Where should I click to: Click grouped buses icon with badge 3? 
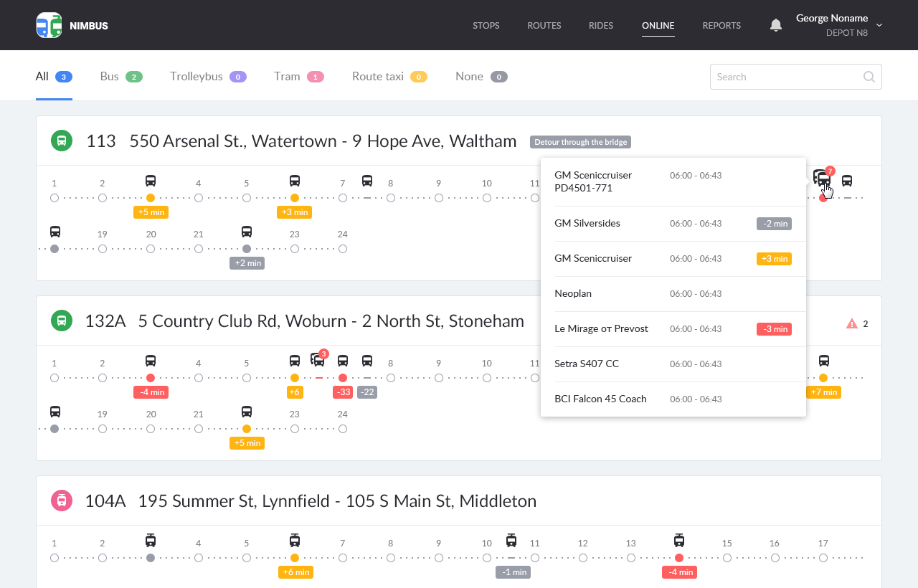pos(318,359)
